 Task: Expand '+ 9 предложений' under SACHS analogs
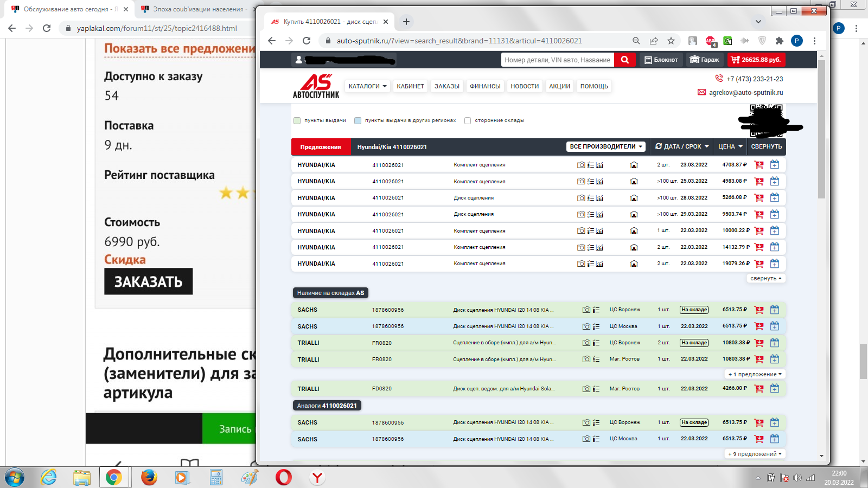pos(755,454)
